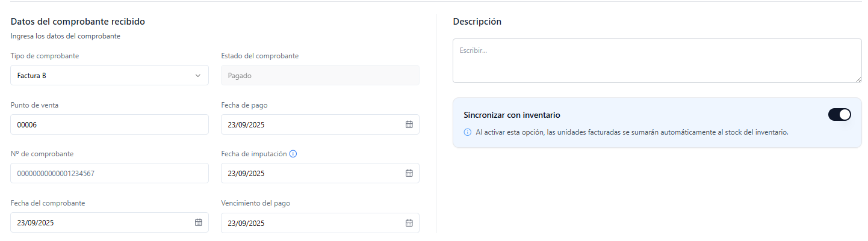Disable the Sincronizar con inventario switch
Viewport: 868px width, 241px height.
click(839, 114)
